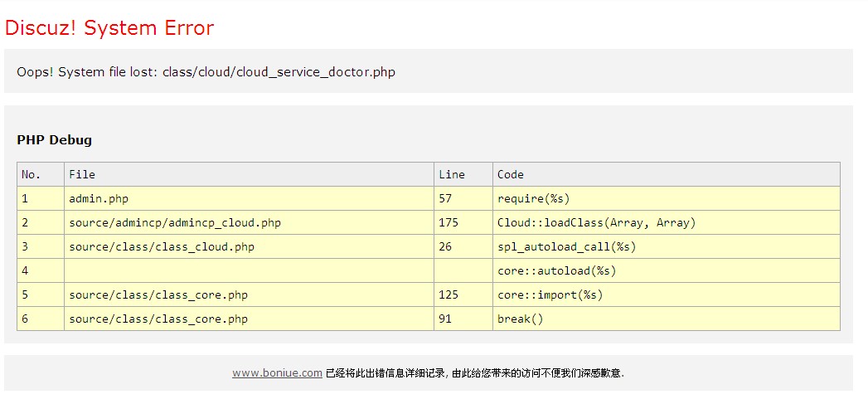The width and height of the screenshot is (868, 399).
Task: Select the 'Oops! System file lost' message
Action: 206,72
